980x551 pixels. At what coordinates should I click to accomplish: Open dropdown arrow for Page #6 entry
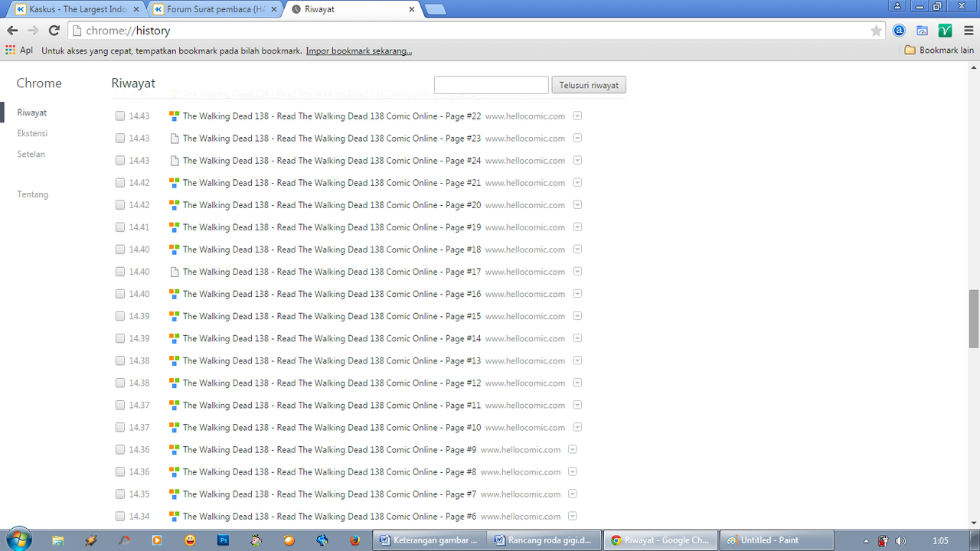coord(573,516)
